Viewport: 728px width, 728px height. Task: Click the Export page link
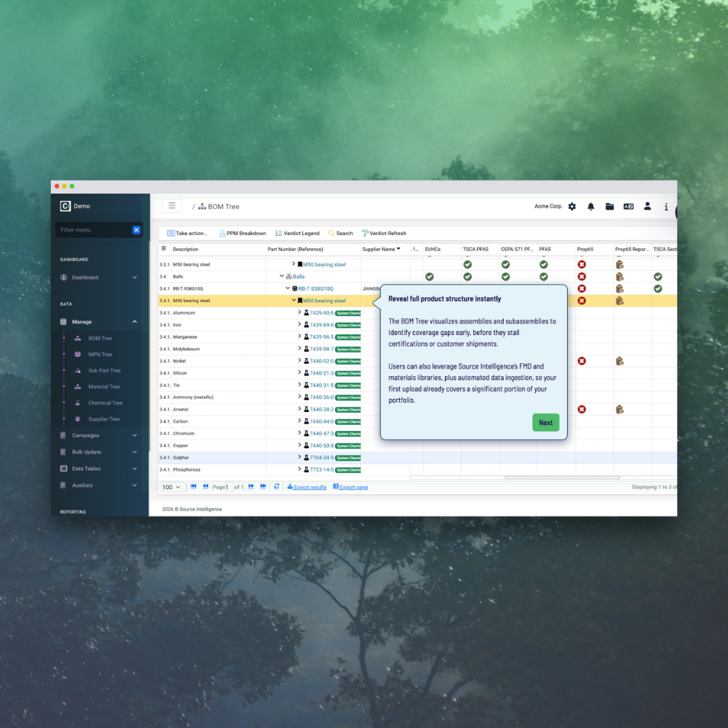(351, 487)
